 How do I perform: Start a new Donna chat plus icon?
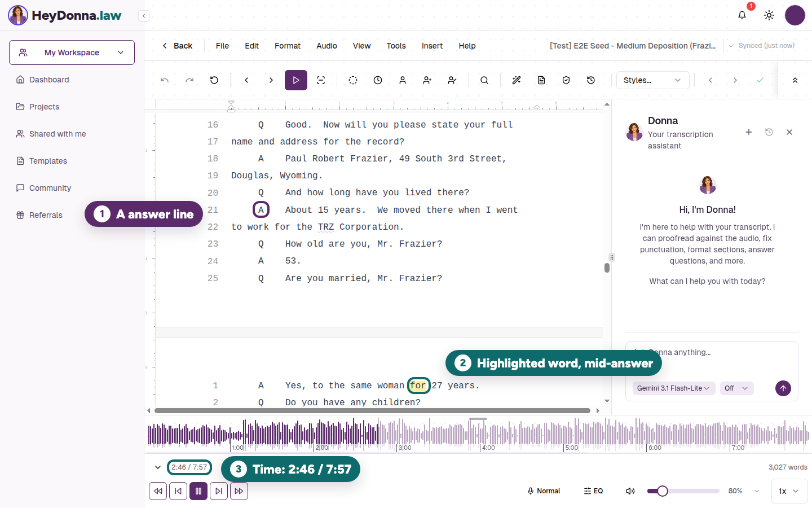pyautogui.click(x=749, y=132)
